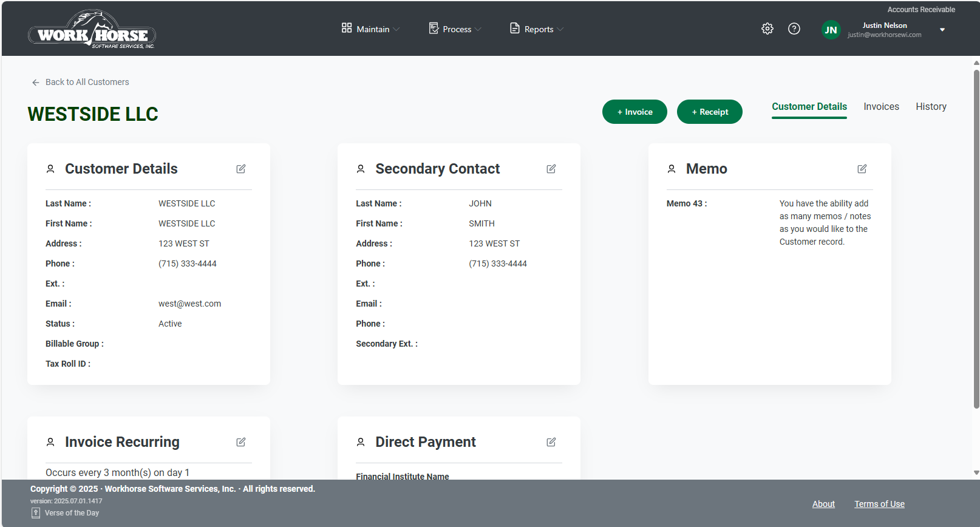
Task: Switch to the Invoices tab
Action: click(x=881, y=107)
